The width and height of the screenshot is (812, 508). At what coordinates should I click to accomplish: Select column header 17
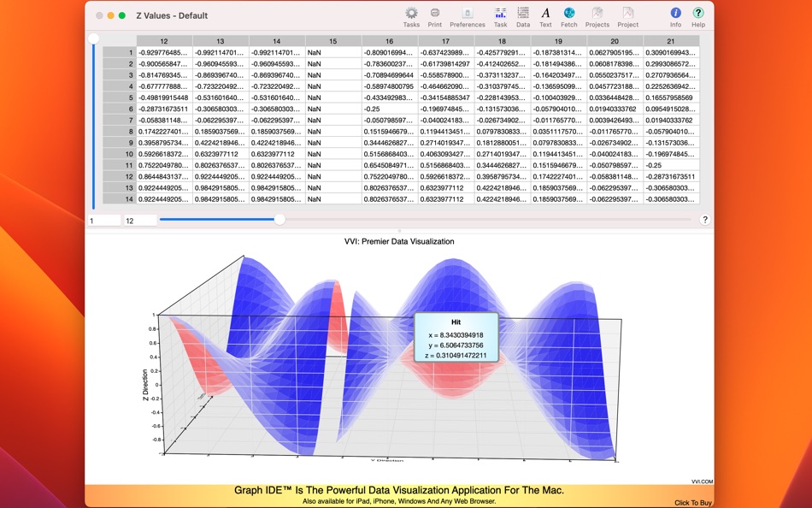pyautogui.click(x=446, y=41)
